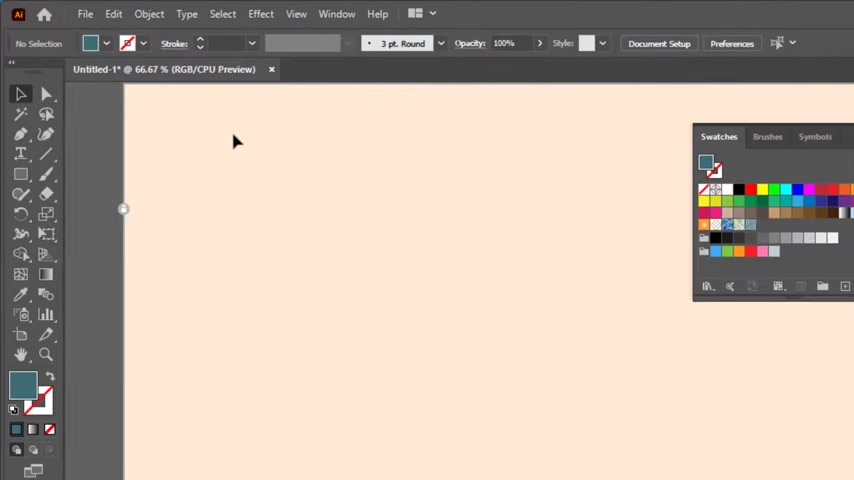Select the Curvature tool
The image size is (854, 480).
(x=46, y=134)
